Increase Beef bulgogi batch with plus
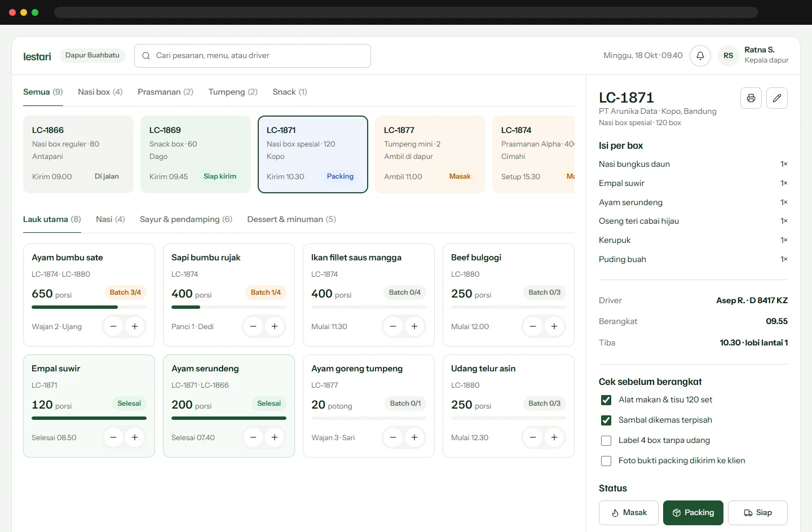Image resolution: width=812 pixels, height=532 pixels. 554,326
